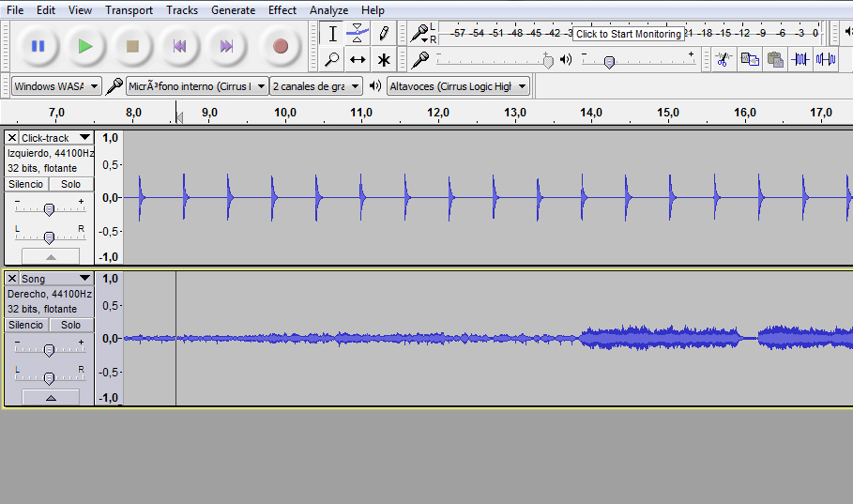Viewport: 853px width, 504px height.
Task: Select the Selection (I-beam) tool
Action: pyautogui.click(x=332, y=34)
